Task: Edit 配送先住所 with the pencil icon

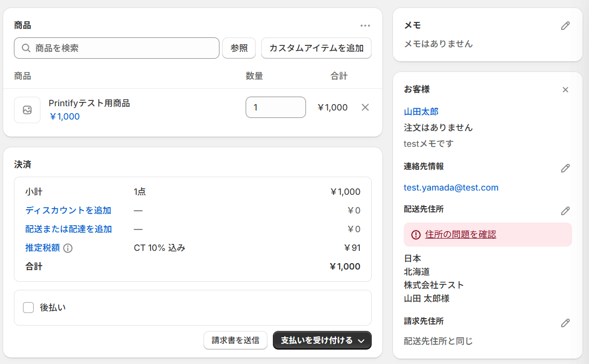Action: 566,211
